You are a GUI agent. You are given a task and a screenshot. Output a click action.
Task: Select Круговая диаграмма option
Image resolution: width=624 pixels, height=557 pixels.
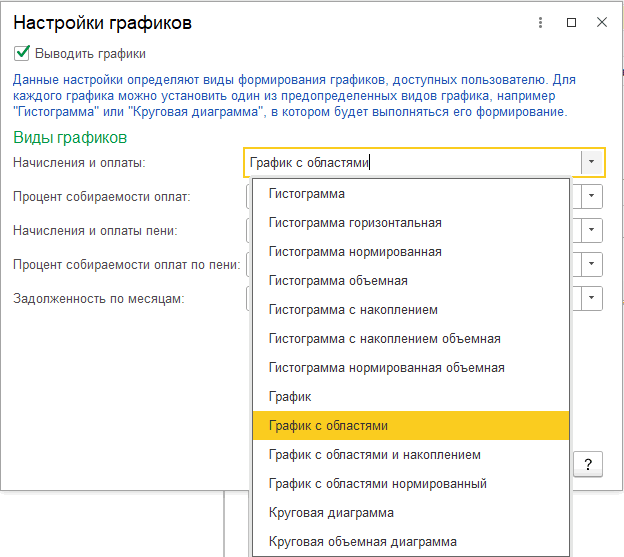pyautogui.click(x=411, y=513)
